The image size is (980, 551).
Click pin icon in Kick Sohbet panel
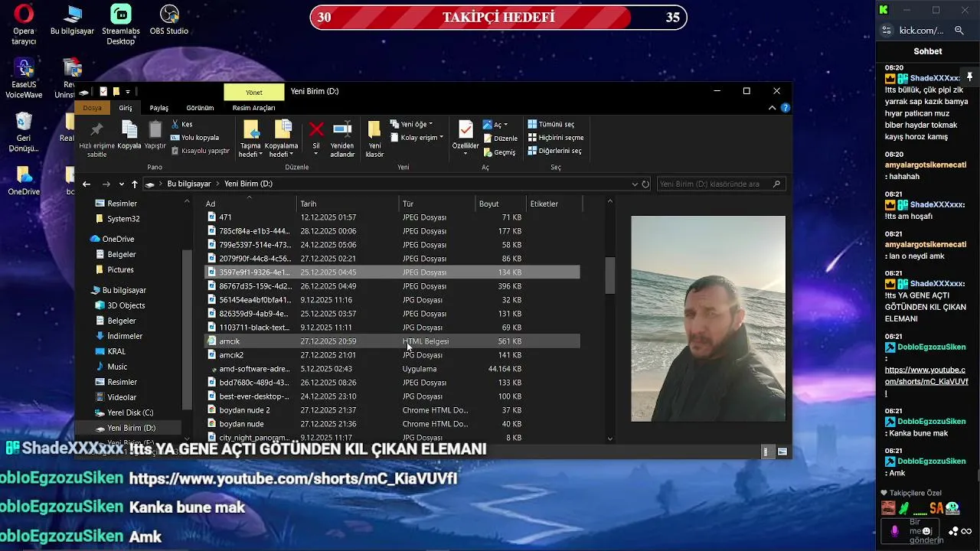click(969, 77)
